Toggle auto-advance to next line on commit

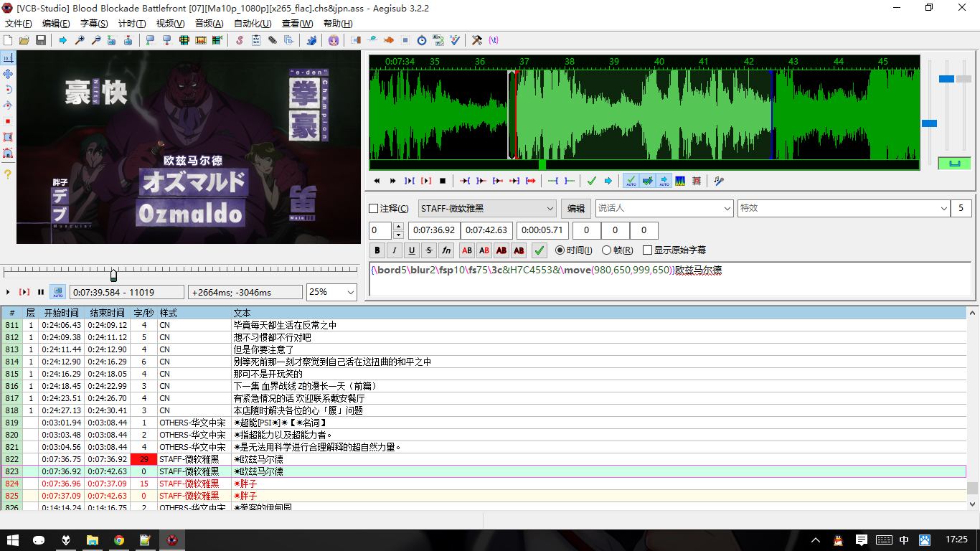pos(647,181)
